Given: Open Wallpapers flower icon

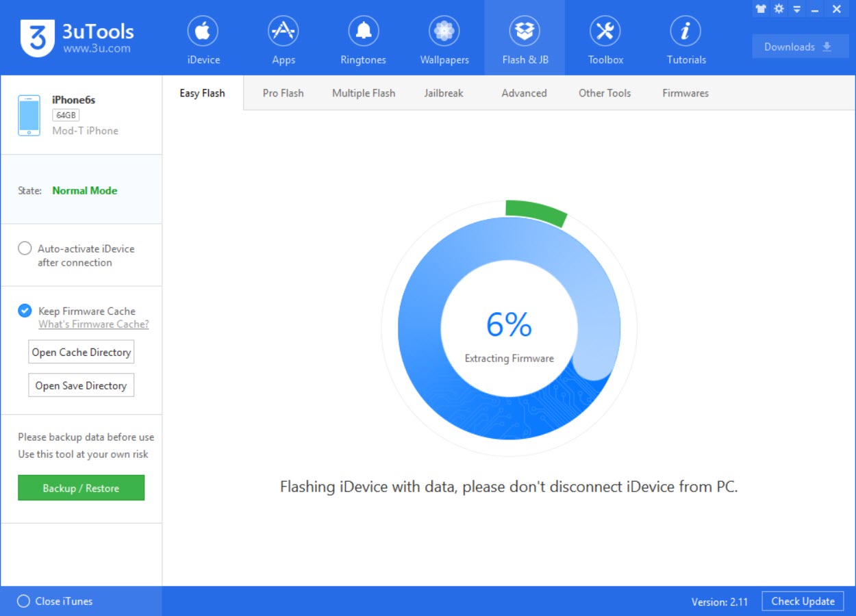Looking at the screenshot, I should [x=444, y=32].
